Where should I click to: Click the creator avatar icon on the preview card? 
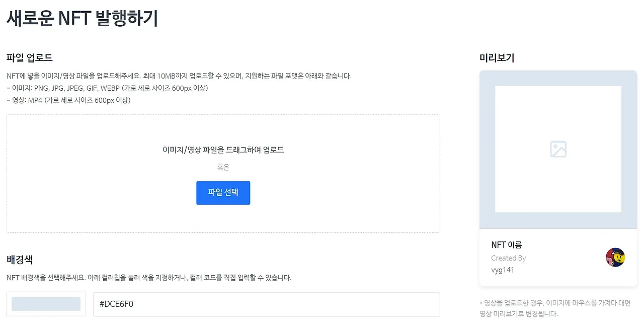click(615, 257)
